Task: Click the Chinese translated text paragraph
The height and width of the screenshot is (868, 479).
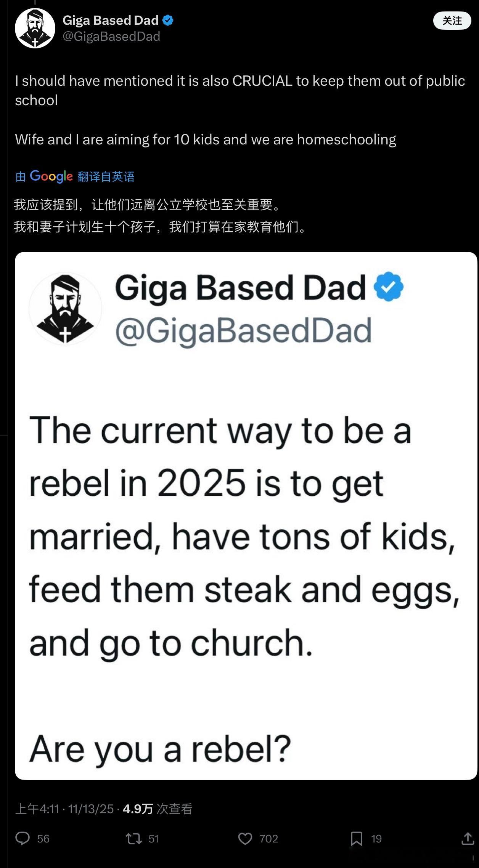Action: point(160,216)
